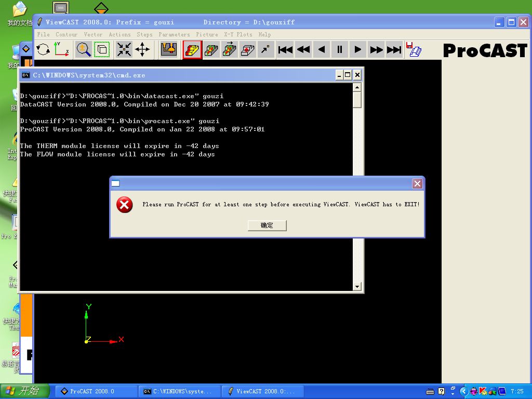Click the Kaspersky antivirus tray icon
Viewport: 532px width, 399px height.
[483, 392]
